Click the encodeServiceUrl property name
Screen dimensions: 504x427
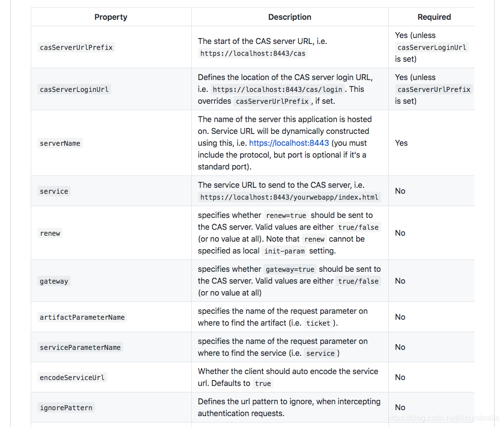pyautogui.click(x=72, y=378)
